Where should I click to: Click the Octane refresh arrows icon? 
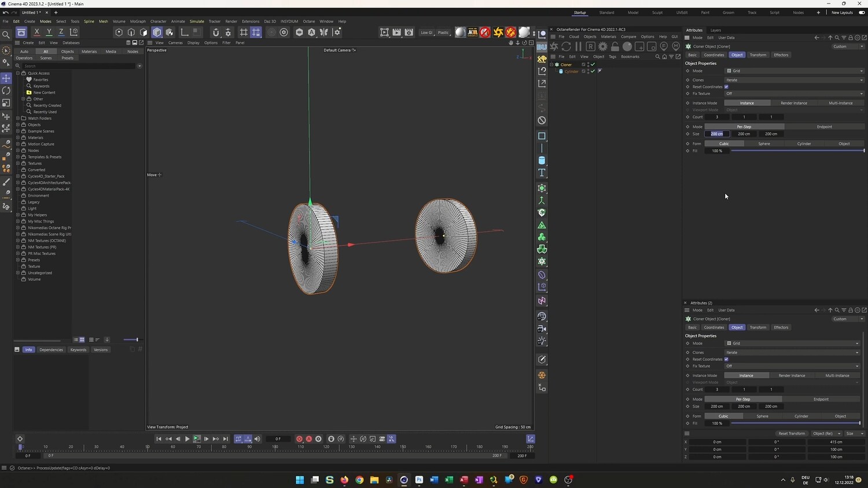pyautogui.click(x=566, y=46)
